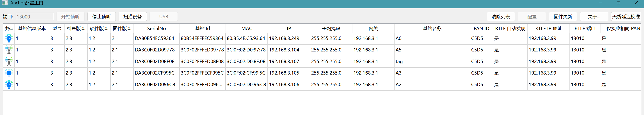
Task: Click the clock anchor icon for A3 row
Action: [x=9, y=73]
